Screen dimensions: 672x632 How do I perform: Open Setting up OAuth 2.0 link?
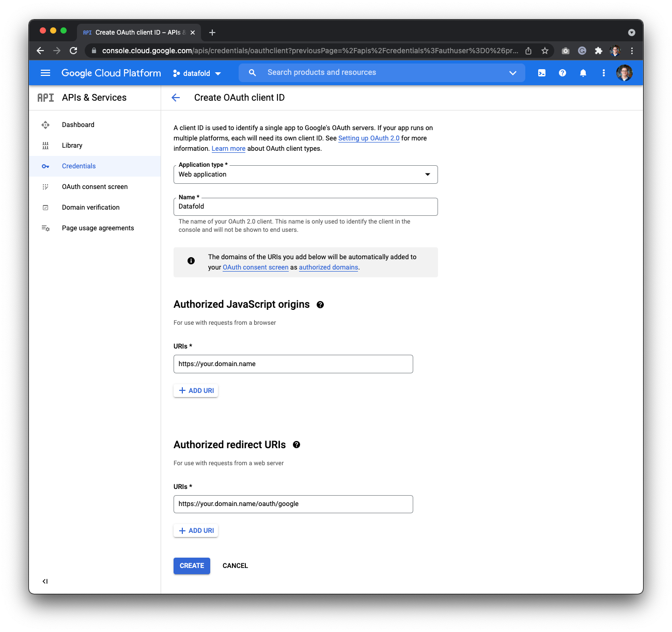pyautogui.click(x=369, y=138)
